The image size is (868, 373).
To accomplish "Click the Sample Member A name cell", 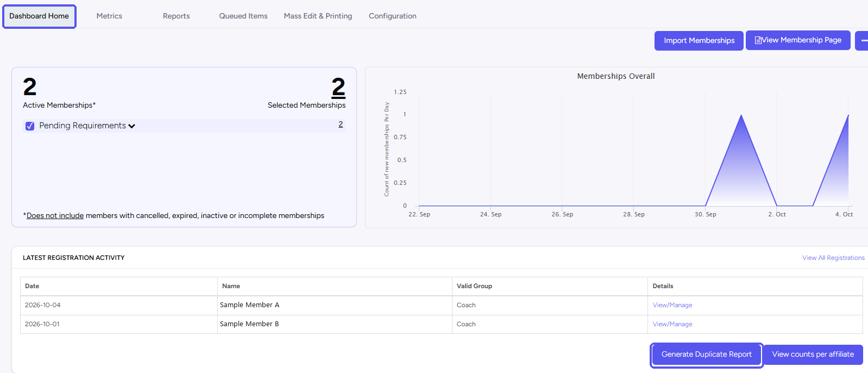I will point(335,305).
